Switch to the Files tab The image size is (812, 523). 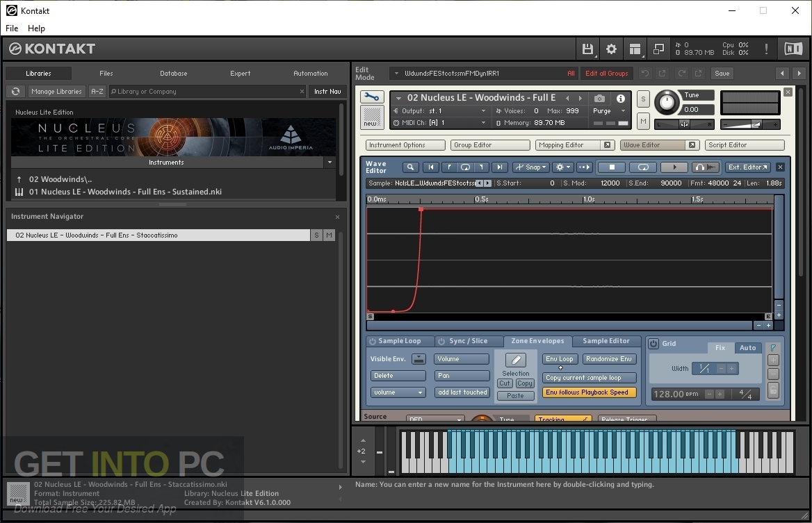106,74
